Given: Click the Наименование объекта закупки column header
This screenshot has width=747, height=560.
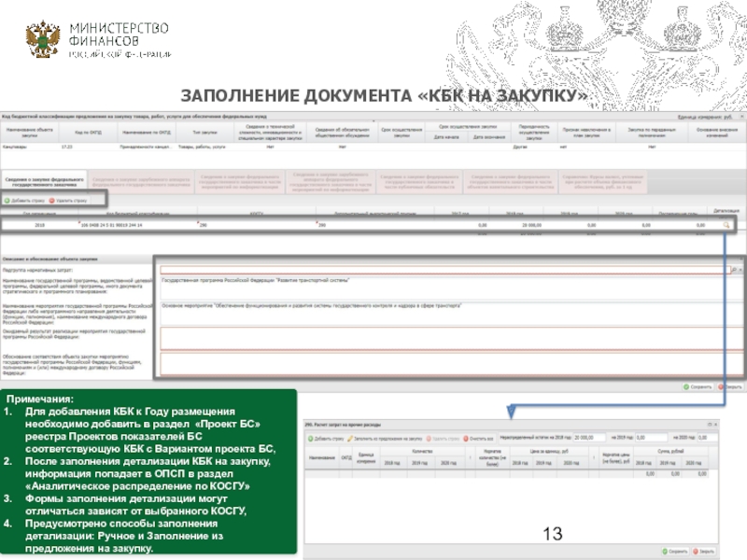Looking at the screenshot, I should [x=30, y=132].
